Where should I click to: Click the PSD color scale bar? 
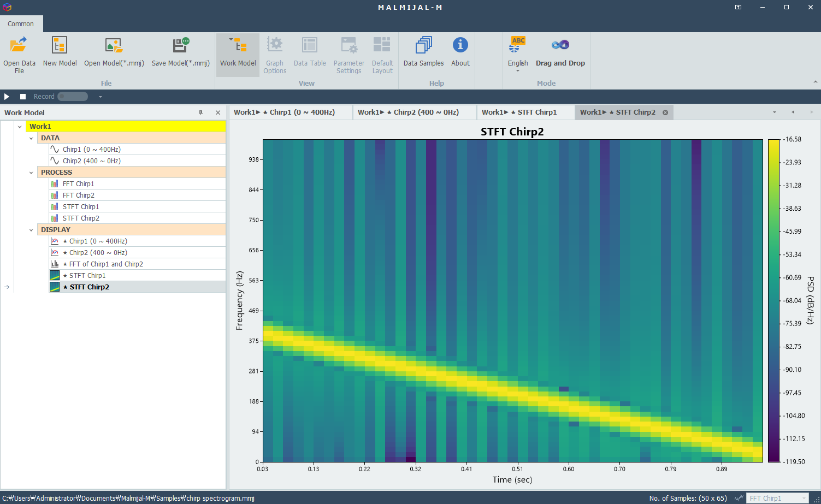(x=773, y=300)
